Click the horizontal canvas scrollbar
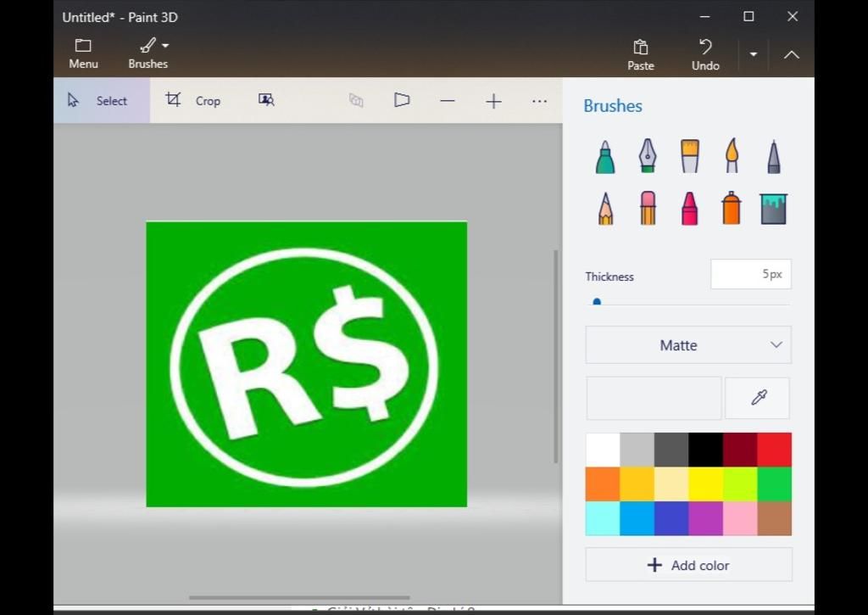This screenshot has height=615, width=868. (299, 597)
